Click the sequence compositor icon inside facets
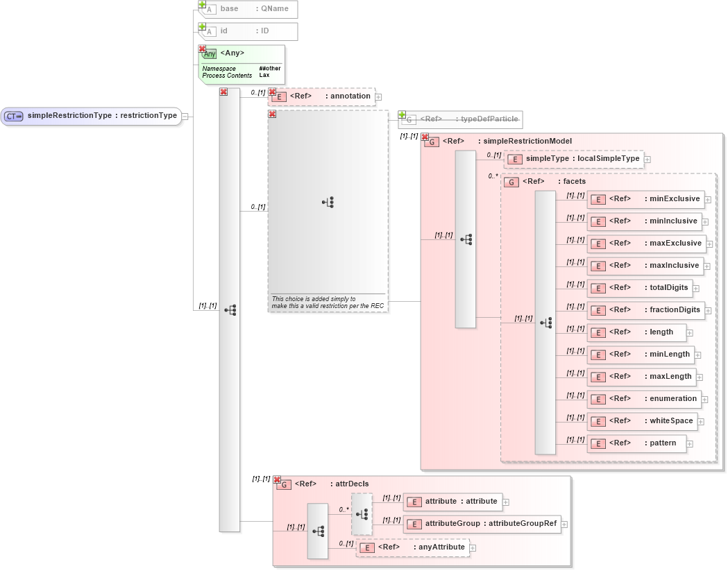728x571 pixels. [x=547, y=322]
